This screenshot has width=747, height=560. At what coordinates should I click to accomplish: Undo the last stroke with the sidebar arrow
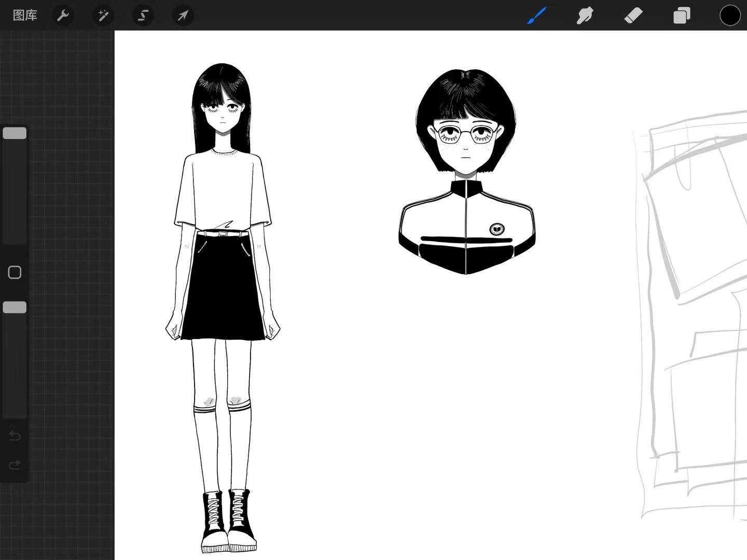(15, 436)
